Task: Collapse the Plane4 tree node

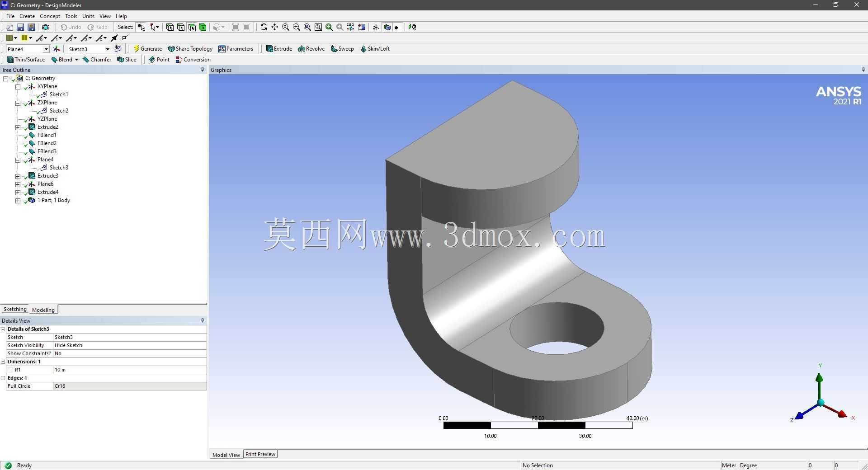Action: point(18,160)
